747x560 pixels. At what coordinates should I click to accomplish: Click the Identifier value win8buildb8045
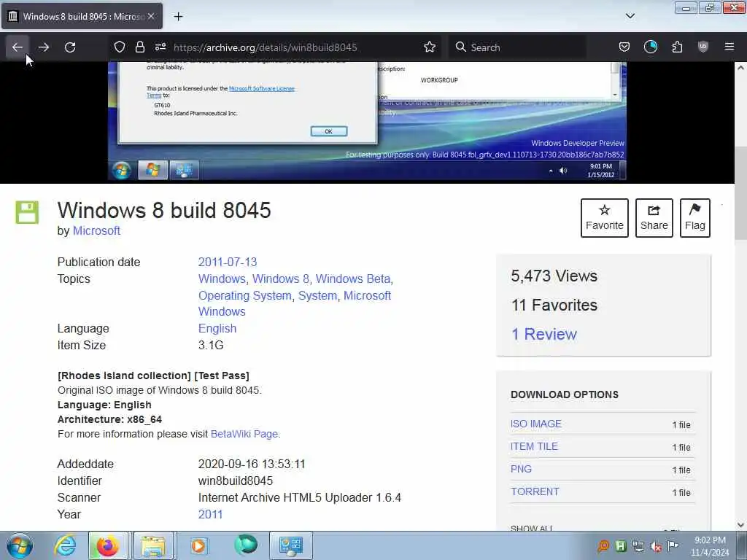click(x=236, y=481)
